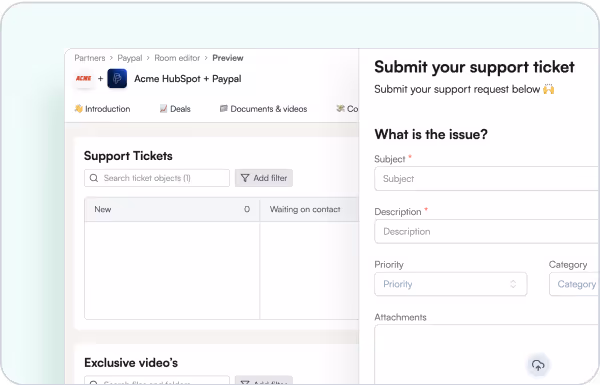The height and width of the screenshot is (385, 600).
Task: Click into the Description input field
Action: coord(487,232)
